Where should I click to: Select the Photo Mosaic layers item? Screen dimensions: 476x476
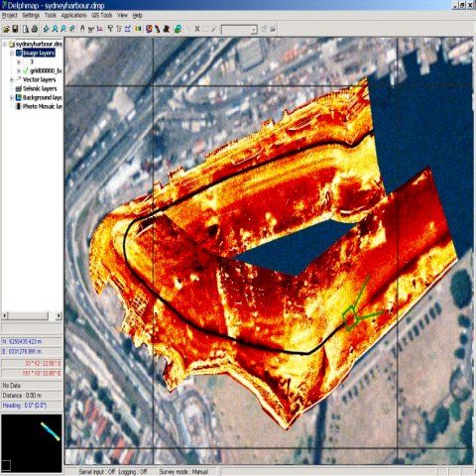(43, 106)
